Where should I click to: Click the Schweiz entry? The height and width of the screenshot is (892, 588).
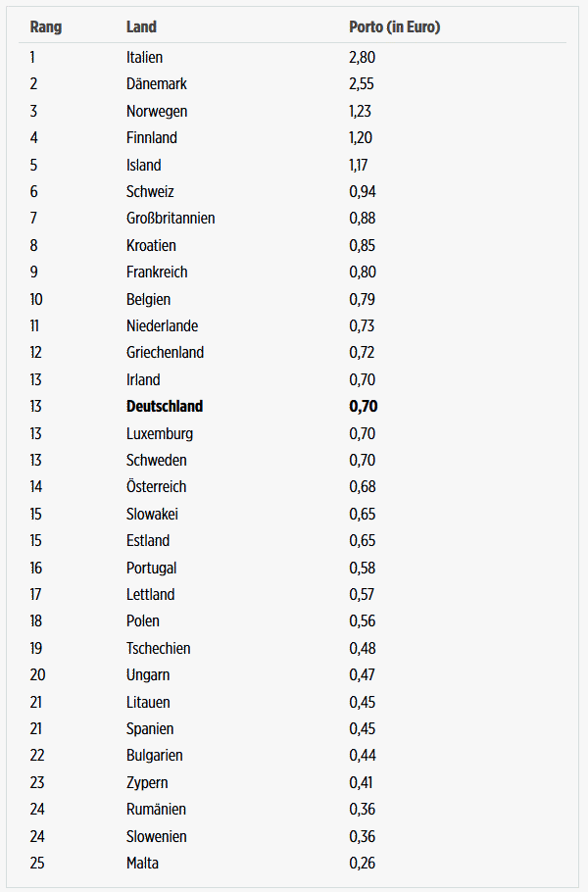click(x=150, y=191)
